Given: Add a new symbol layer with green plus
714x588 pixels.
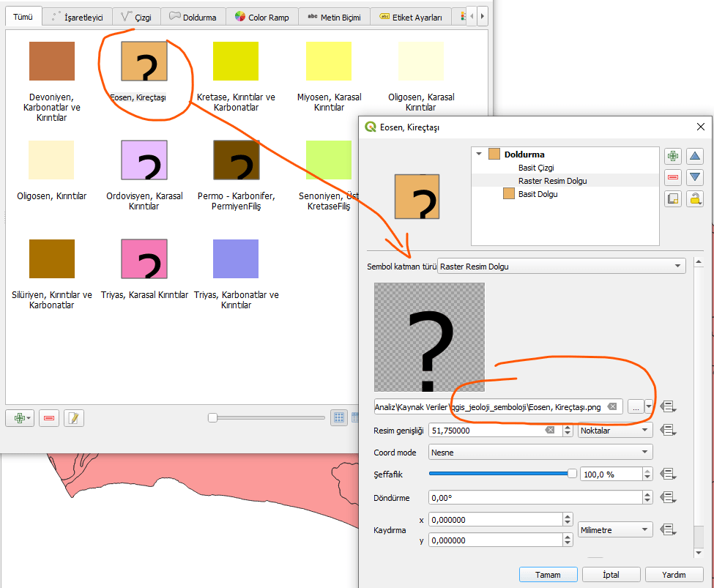Looking at the screenshot, I should (672, 156).
